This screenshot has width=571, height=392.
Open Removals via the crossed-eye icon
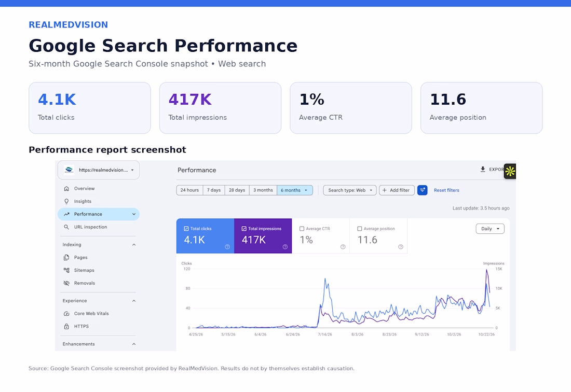(66, 283)
